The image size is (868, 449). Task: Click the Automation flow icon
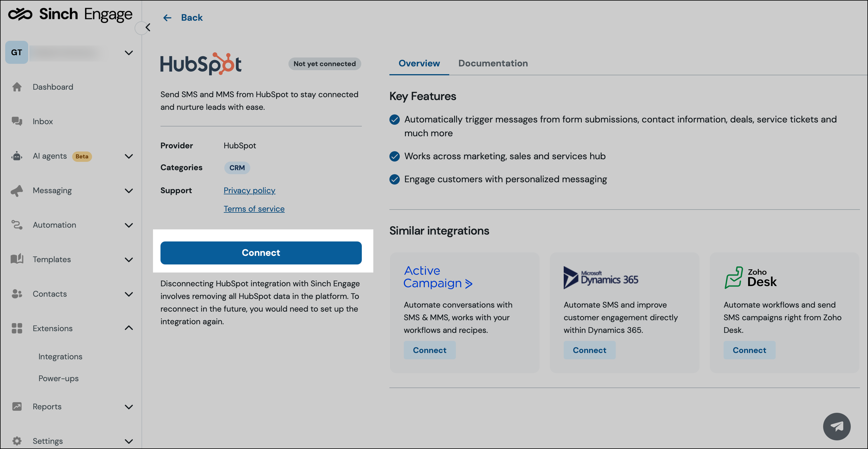pyautogui.click(x=17, y=225)
